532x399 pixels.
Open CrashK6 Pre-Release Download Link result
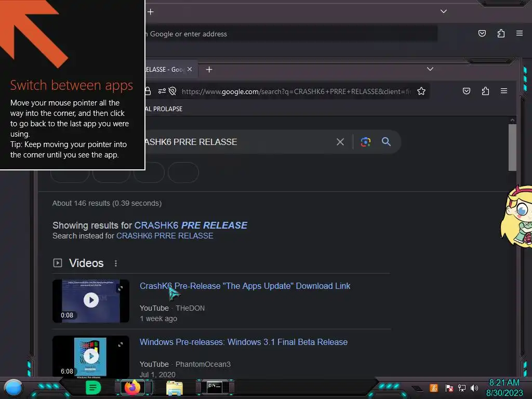[245, 286]
